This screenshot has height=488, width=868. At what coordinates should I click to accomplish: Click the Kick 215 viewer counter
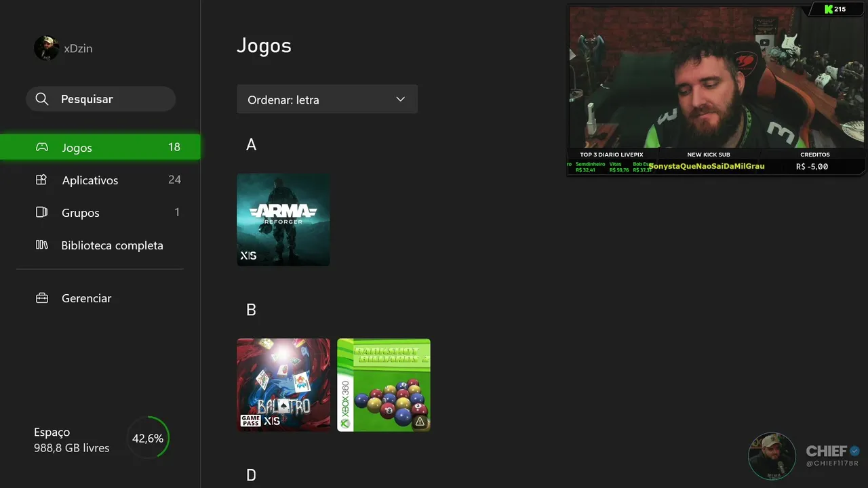(835, 9)
